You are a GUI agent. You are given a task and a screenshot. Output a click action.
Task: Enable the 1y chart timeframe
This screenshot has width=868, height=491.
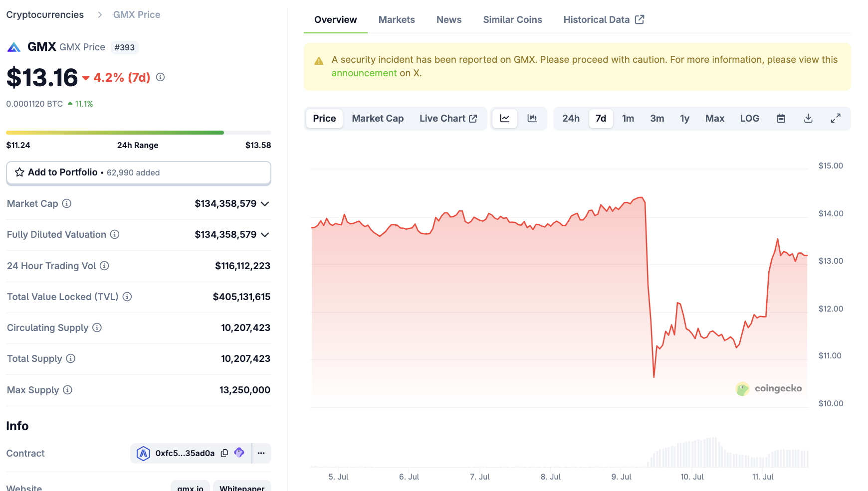(x=684, y=119)
